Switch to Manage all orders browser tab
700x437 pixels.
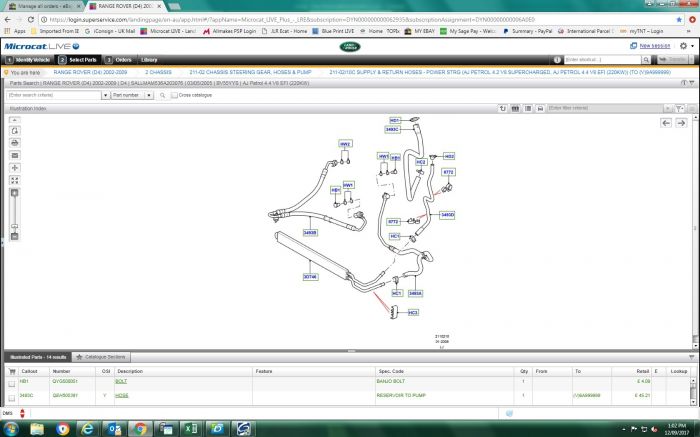(x=44, y=6)
